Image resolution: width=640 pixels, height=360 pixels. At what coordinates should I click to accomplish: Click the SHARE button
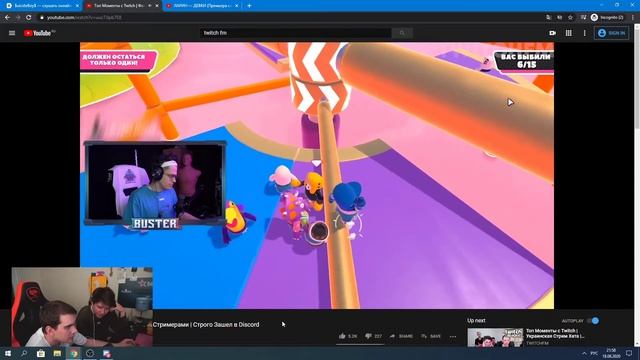click(401, 336)
